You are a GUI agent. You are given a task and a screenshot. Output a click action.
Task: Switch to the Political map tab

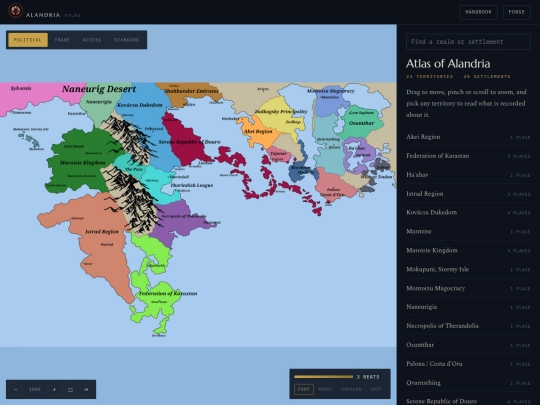click(x=28, y=40)
